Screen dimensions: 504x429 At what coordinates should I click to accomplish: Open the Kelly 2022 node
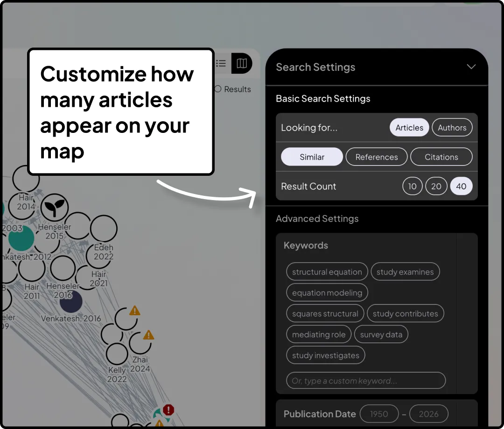pyautogui.click(x=117, y=353)
